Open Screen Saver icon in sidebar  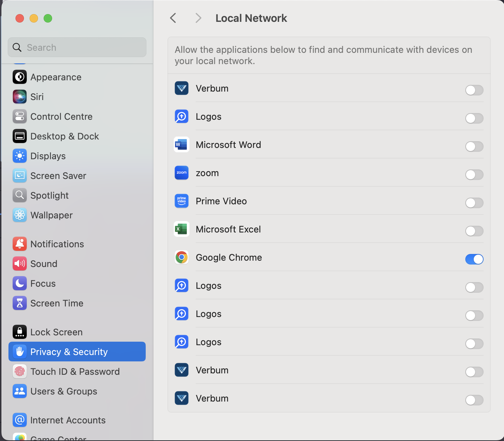click(x=20, y=175)
